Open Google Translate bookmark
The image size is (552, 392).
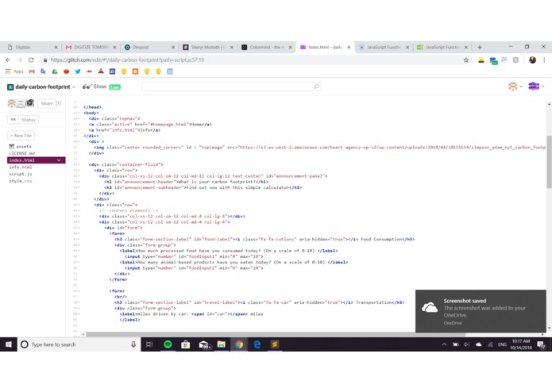tap(44, 71)
